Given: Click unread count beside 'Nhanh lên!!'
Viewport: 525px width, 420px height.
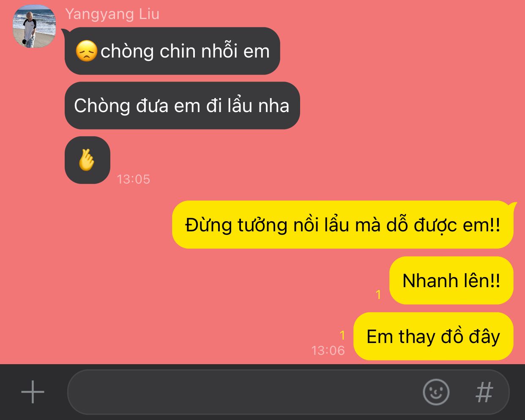Looking at the screenshot, I should click(x=378, y=294).
